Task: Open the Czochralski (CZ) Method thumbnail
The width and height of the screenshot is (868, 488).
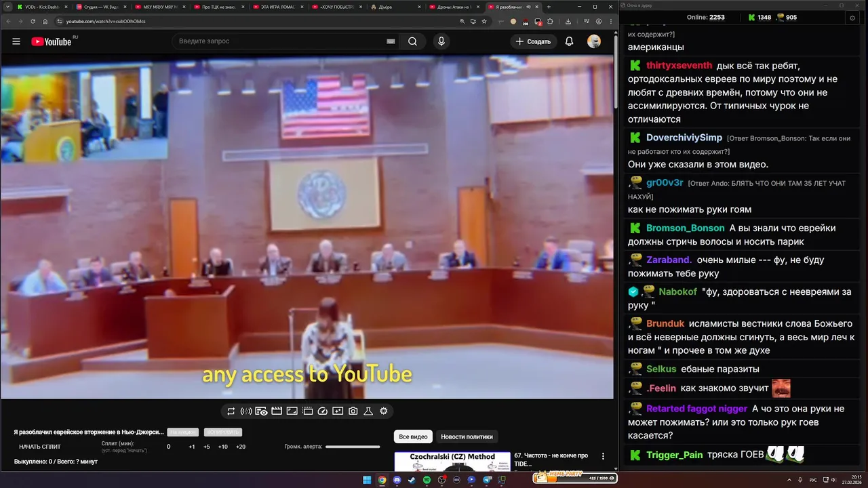Action: (x=452, y=462)
